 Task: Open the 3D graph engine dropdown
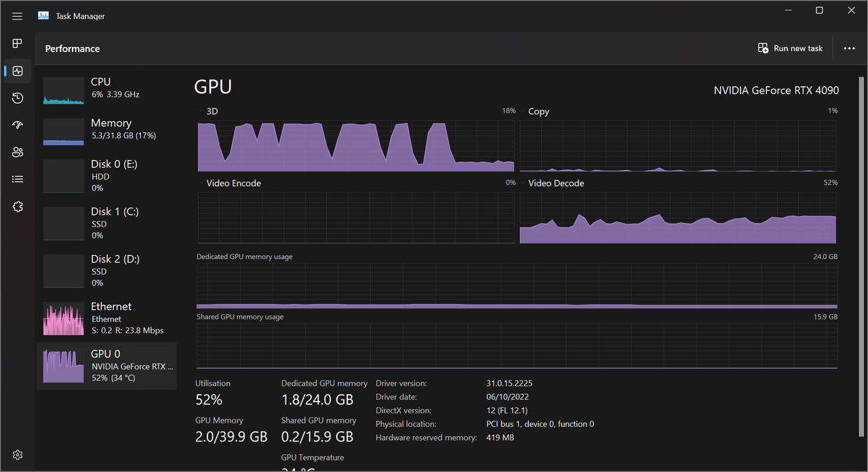click(208, 111)
